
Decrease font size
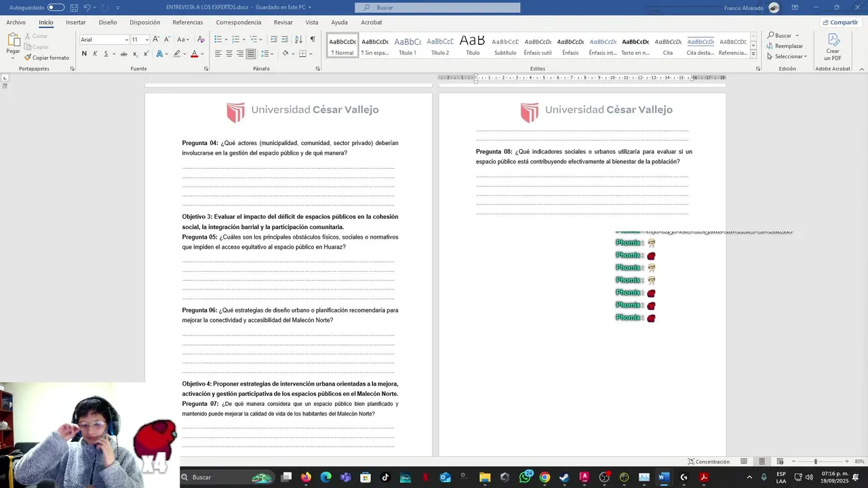tap(167, 39)
